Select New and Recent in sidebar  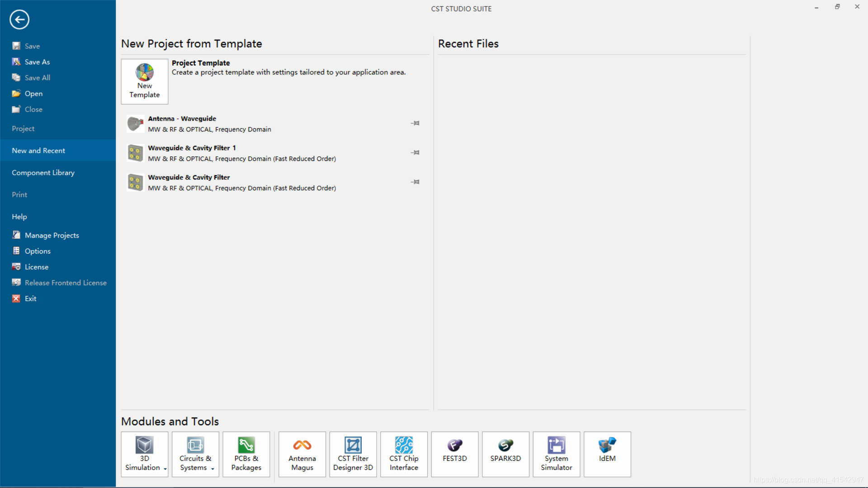58,150
